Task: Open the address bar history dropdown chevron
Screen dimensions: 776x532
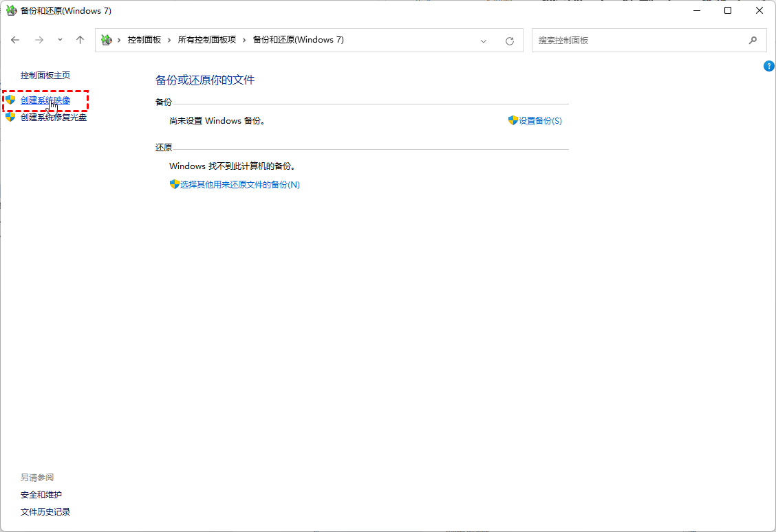Action: (x=484, y=40)
